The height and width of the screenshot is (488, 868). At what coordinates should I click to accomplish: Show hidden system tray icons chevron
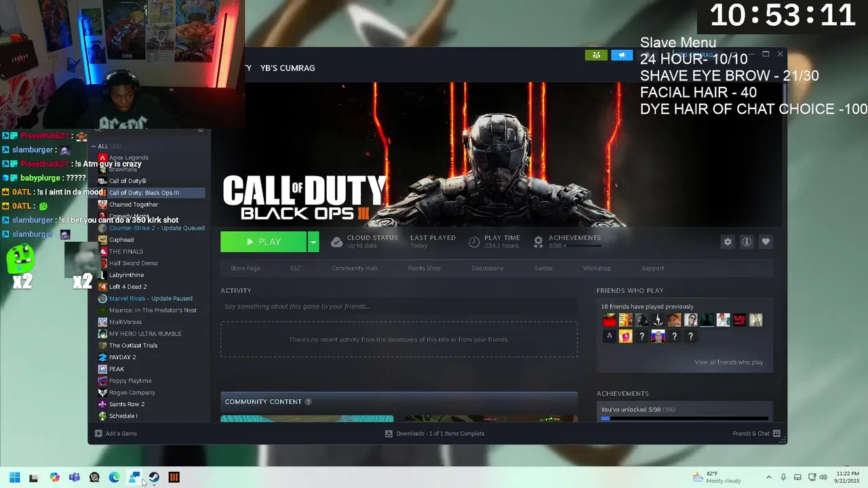(768, 477)
